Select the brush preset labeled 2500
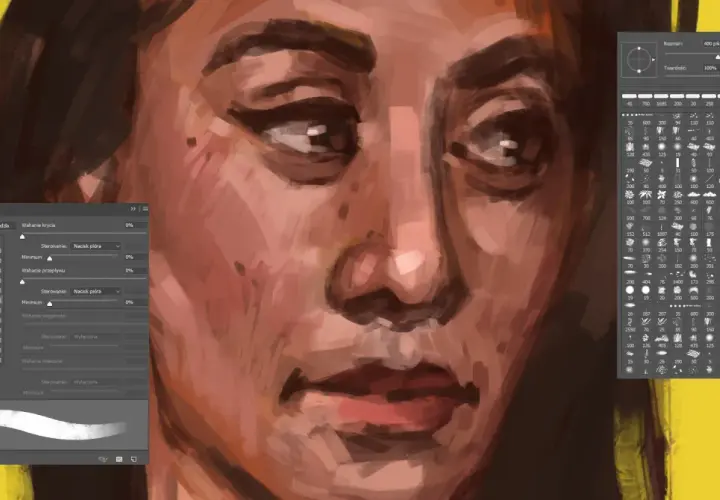Viewport: 720px width, 500px height. click(630, 323)
